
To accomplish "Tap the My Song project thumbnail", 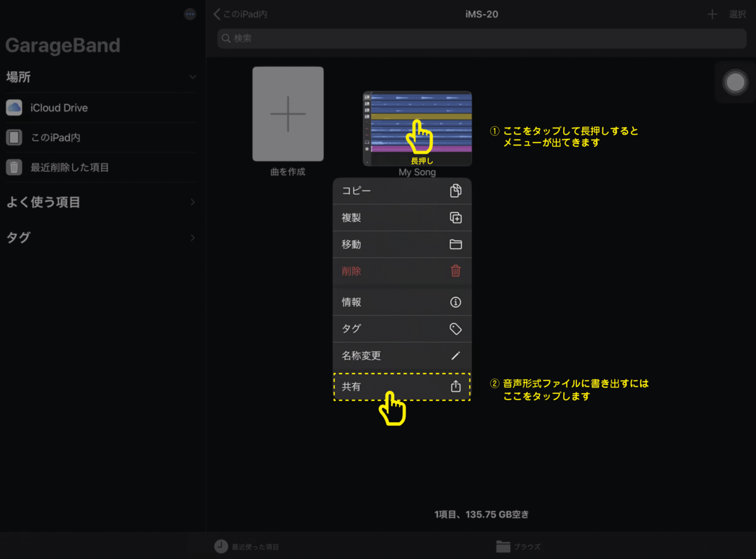I will (417, 129).
